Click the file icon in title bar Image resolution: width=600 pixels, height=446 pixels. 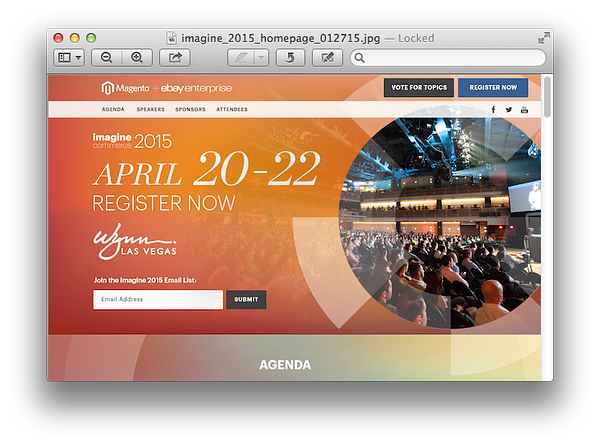(x=172, y=38)
